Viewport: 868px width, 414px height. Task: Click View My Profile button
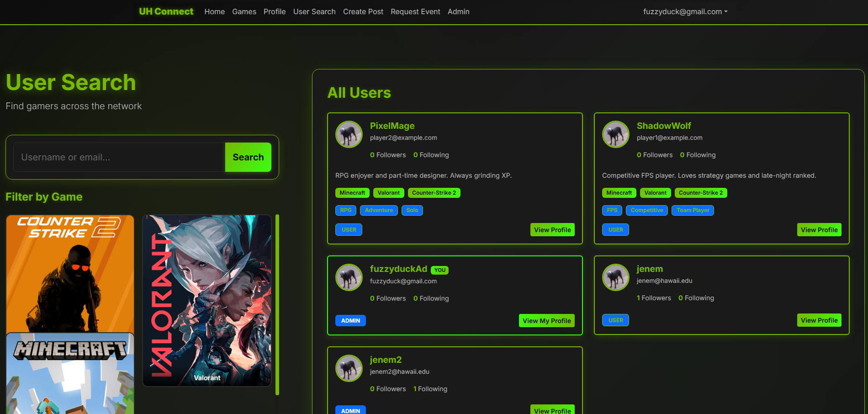point(546,321)
